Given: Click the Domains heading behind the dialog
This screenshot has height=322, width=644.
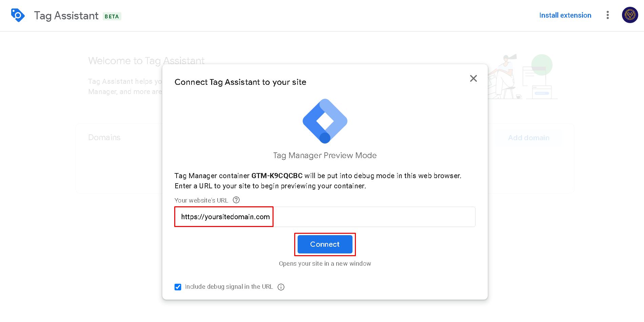Looking at the screenshot, I should coord(104,137).
